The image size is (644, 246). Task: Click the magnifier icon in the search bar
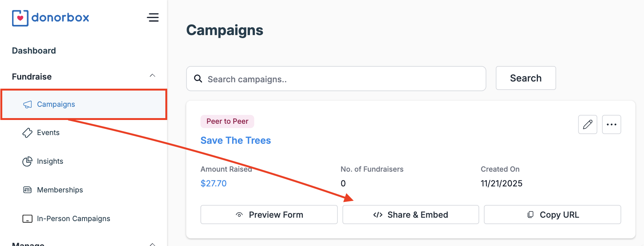point(198,78)
